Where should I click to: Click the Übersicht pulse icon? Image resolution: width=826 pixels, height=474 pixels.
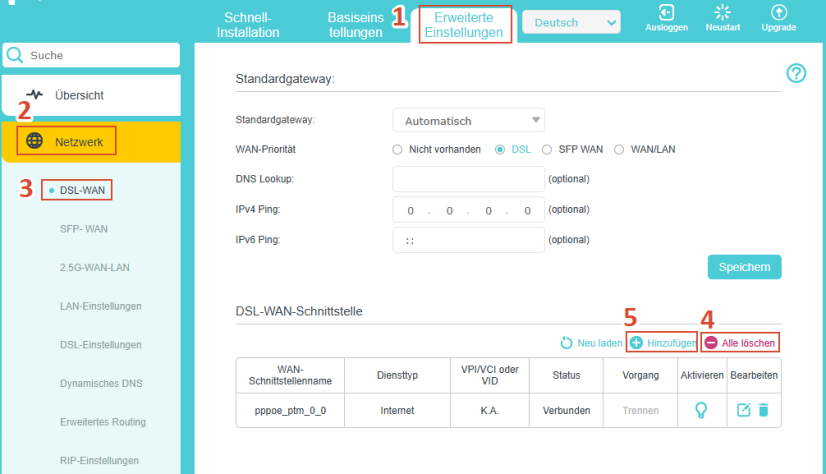pyautogui.click(x=35, y=95)
